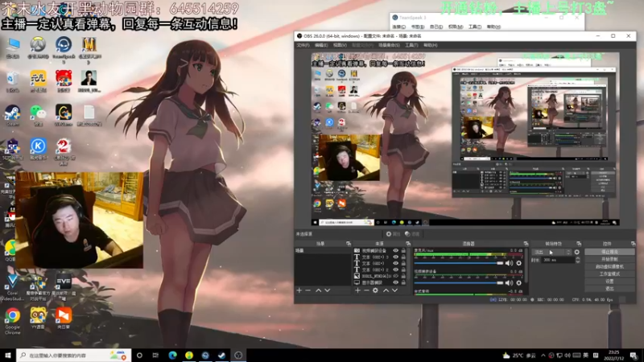This screenshot has height=362, width=644.
Task: Open the Corel VideoStudio desktop shortcut
Action: click(12, 287)
